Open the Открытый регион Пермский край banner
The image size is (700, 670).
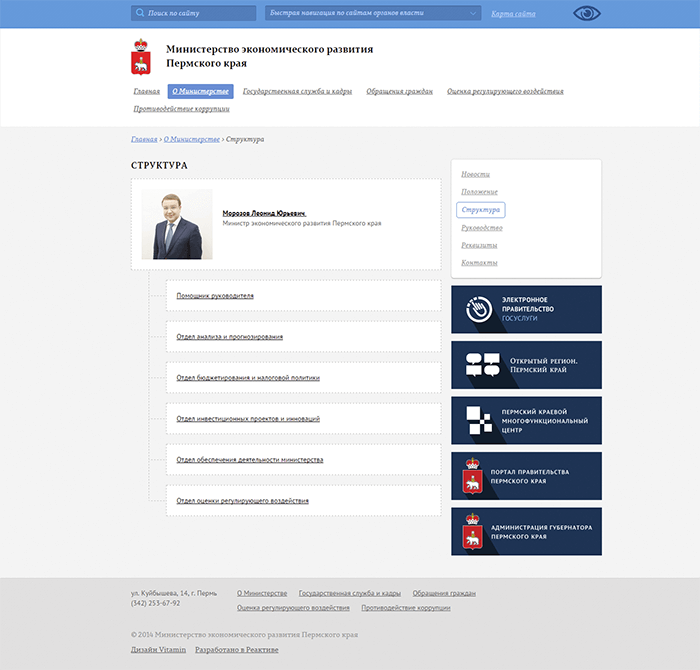click(x=526, y=365)
